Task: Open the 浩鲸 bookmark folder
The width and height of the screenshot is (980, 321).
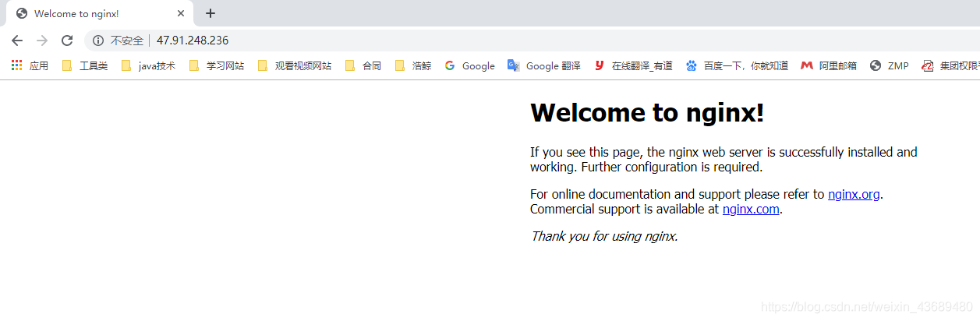Action: pyautogui.click(x=412, y=66)
